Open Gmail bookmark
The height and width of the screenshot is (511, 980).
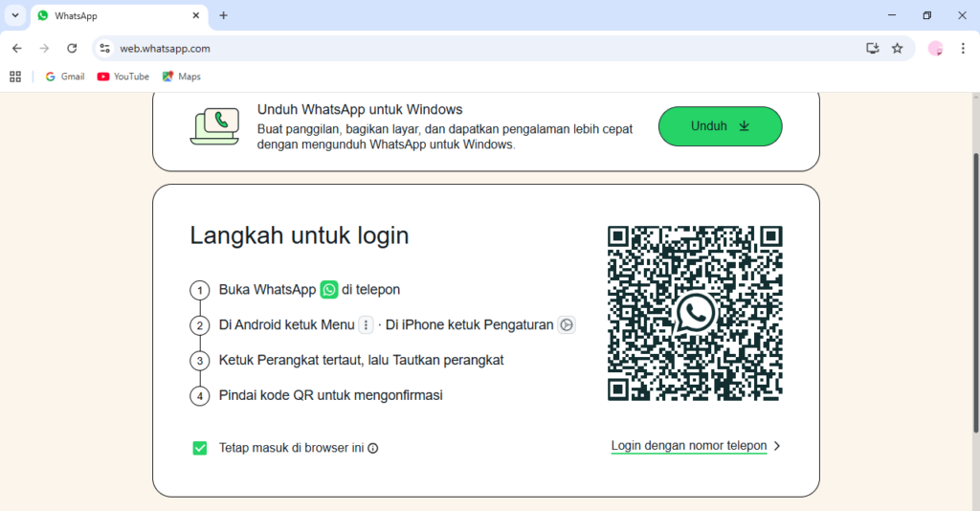pyautogui.click(x=65, y=77)
